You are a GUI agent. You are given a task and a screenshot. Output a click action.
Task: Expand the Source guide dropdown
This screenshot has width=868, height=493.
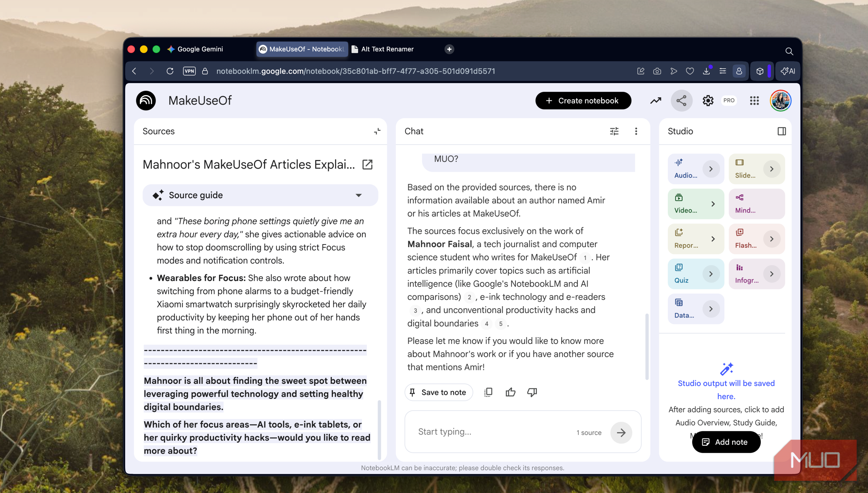(260, 196)
